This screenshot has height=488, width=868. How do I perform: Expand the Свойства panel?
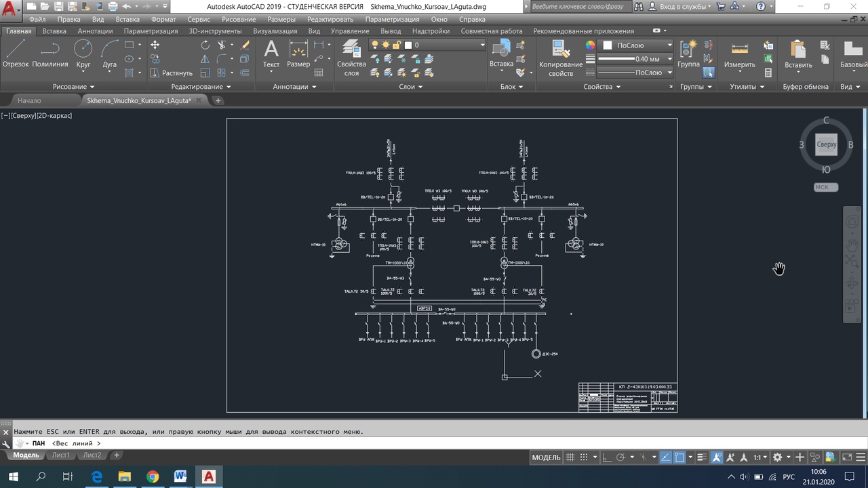click(x=602, y=87)
